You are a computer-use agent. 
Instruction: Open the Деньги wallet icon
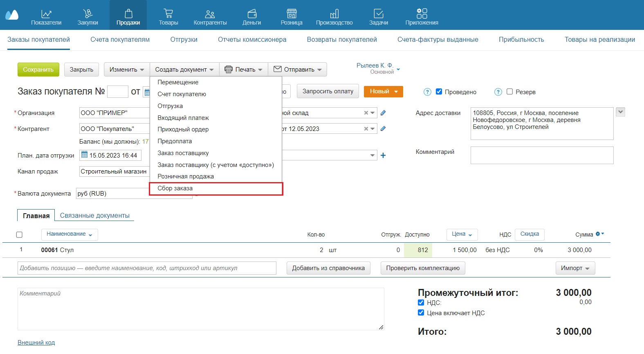pos(251,14)
